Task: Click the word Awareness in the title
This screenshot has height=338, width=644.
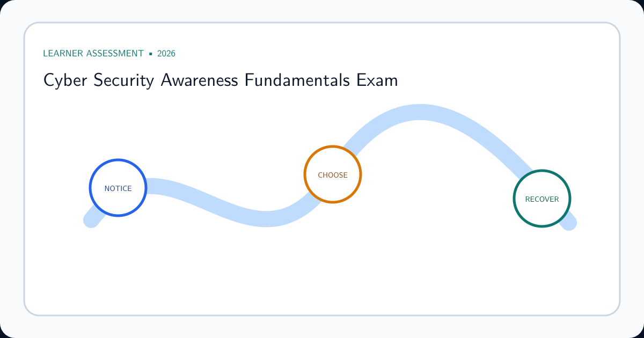Action: (x=200, y=81)
